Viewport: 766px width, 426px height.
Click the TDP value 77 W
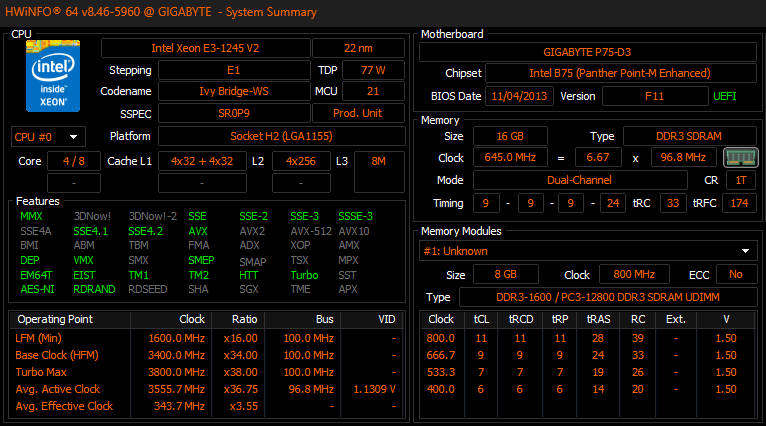[x=373, y=70]
